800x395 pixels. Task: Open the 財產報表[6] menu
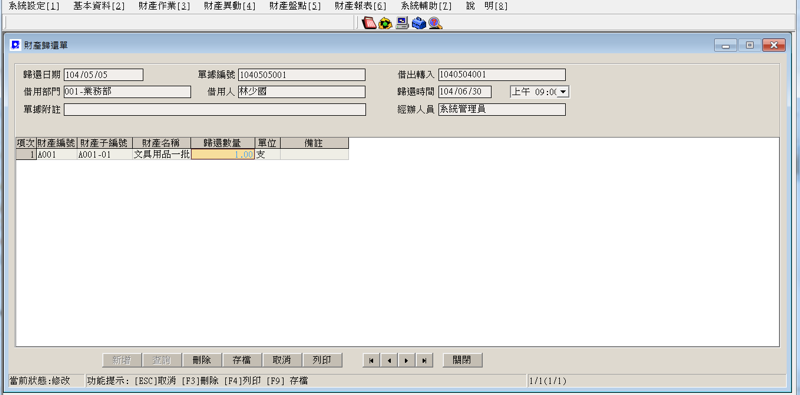[x=360, y=6]
